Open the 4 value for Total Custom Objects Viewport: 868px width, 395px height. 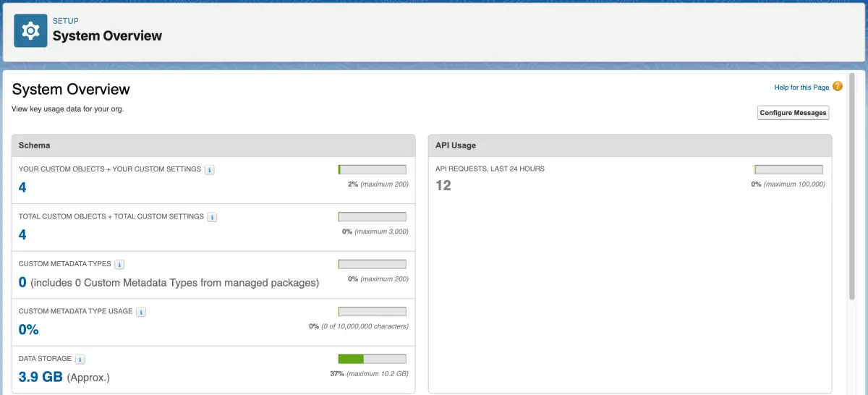click(x=22, y=234)
